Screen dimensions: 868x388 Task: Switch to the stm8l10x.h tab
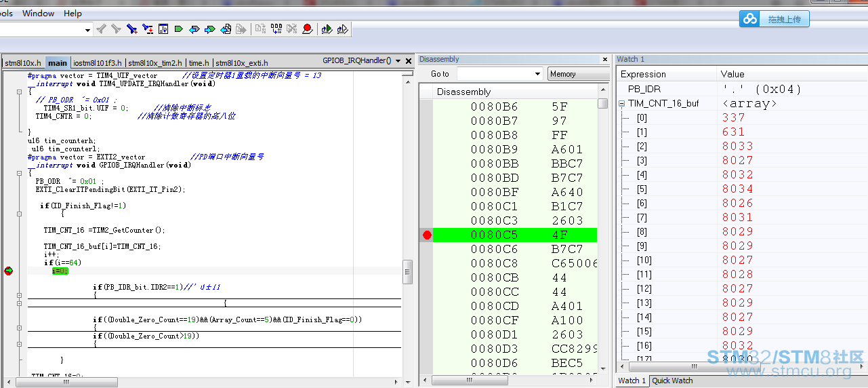pyautogui.click(x=24, y=62)
